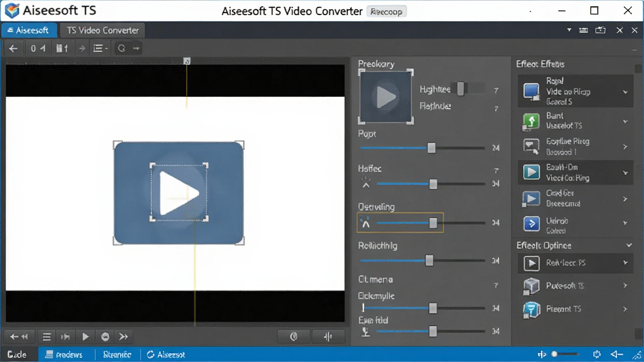Viewport: 644px width, 362px height.
Task: Expand the Eoyllue Ring effect entry
Action: [625, 147]
